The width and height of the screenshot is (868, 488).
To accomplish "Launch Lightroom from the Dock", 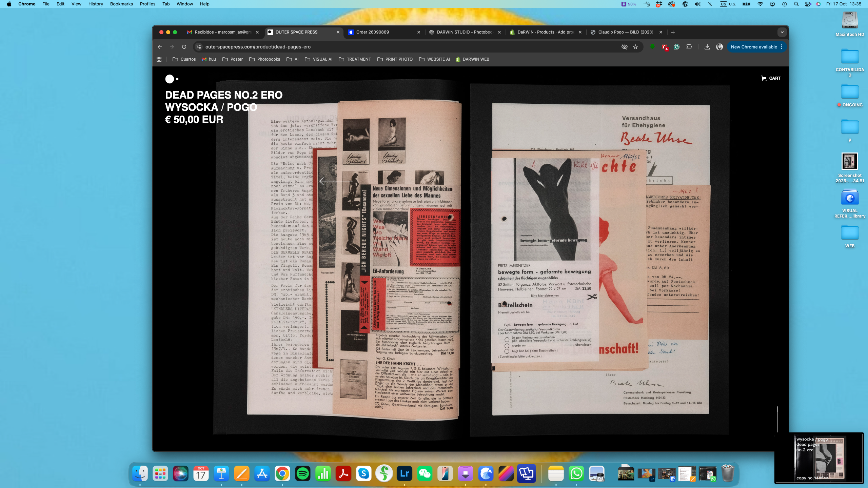I will coord(405,473).
